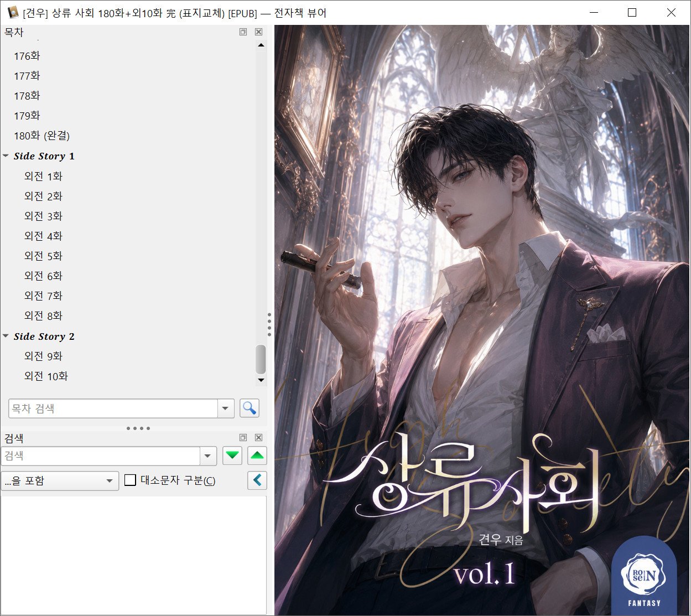The width and height of the screenshot is (691, 616).
Task: Click the table of contents scrollbar down arrow
Action: [x=261, y=380]
